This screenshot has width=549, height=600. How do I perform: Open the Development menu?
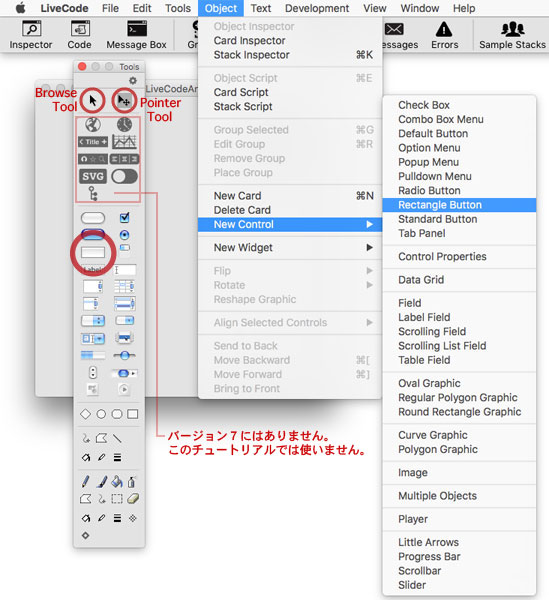pyautogui.click(x=317, y=8)
